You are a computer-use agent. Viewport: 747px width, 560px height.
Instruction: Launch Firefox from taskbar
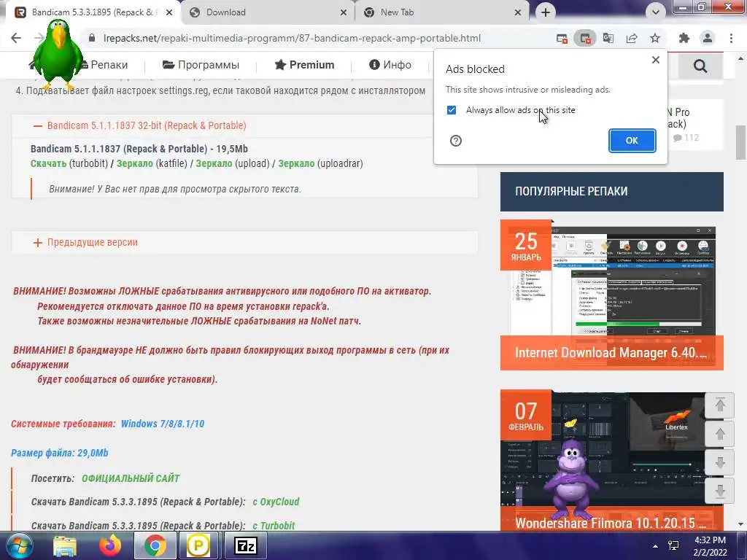click(x=110, y=545)
